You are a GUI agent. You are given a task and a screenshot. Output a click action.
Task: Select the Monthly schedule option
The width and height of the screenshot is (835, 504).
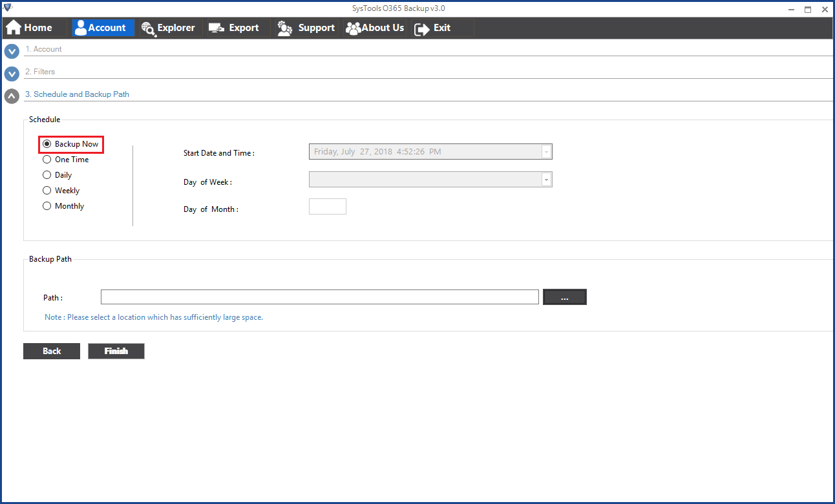coord(47,206)
